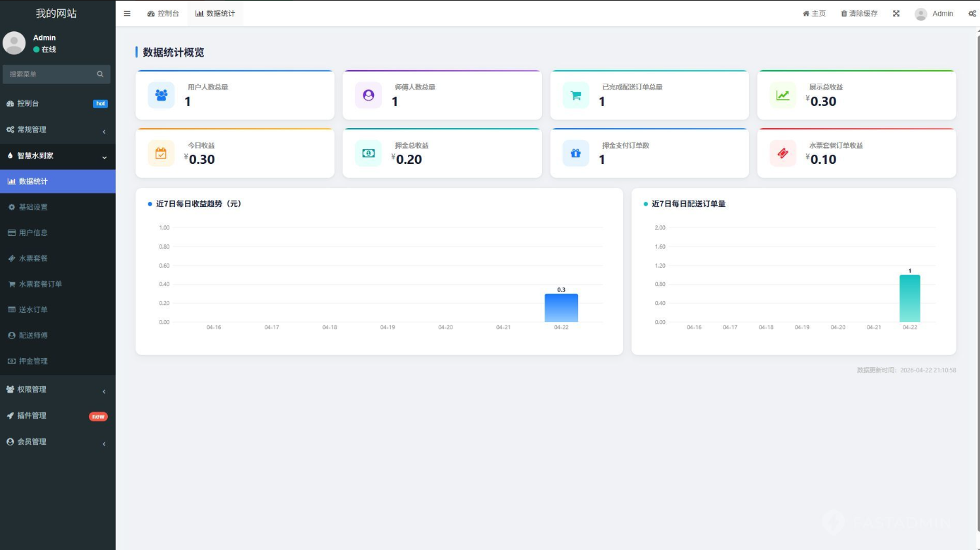Viewport: 980px width, 550px height.
Task: Go to 主页 link in top bar
Action: (x=814, y=13)
